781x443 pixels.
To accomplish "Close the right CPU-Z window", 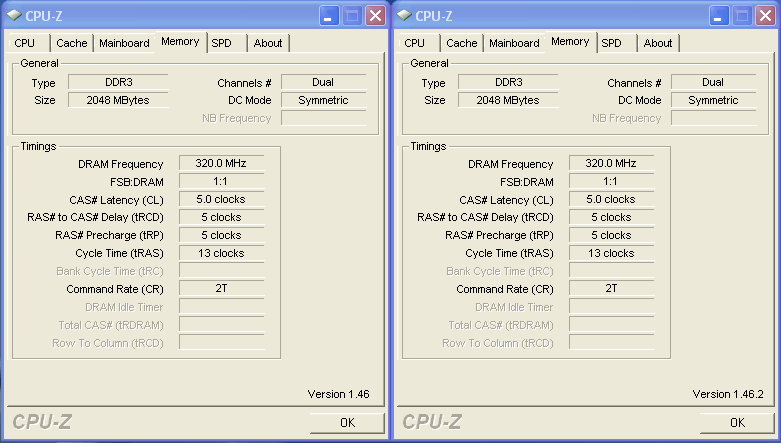I will tap(766, 16).
